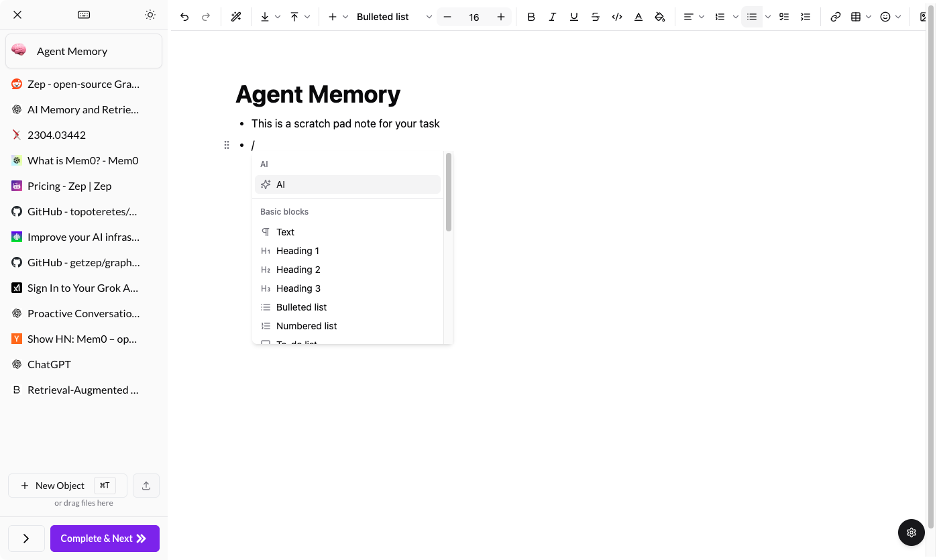
Task: Open the AI magic wand tool
Action: [x=236, y=17]
